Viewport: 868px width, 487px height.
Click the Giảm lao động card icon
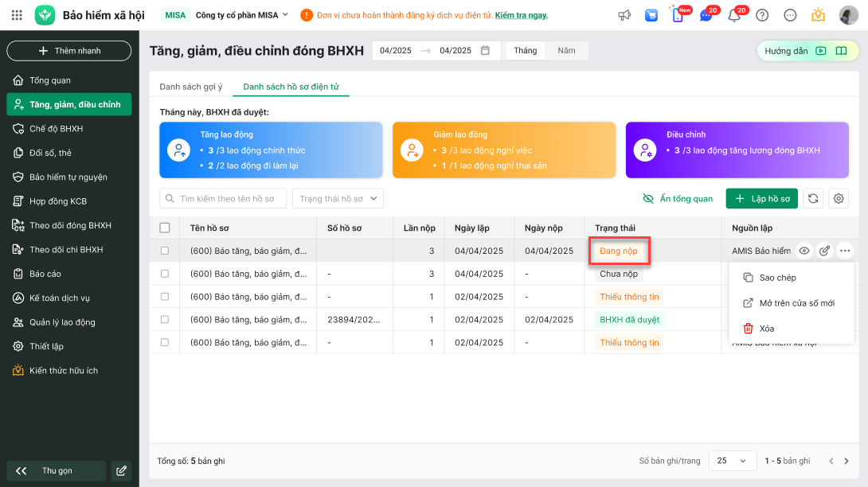click(412, 150)
